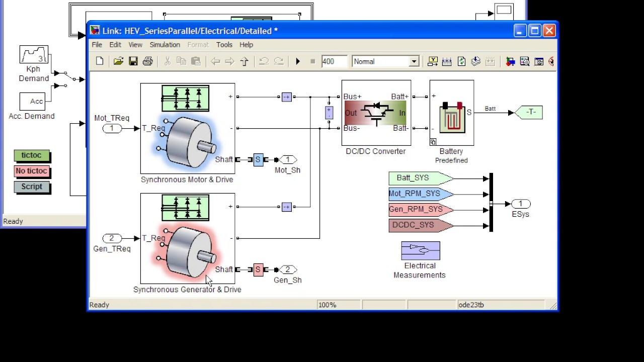Click the second toolbar icon after the Normal dropdown
Screen dimensions: 644x362
coord(447,61)
